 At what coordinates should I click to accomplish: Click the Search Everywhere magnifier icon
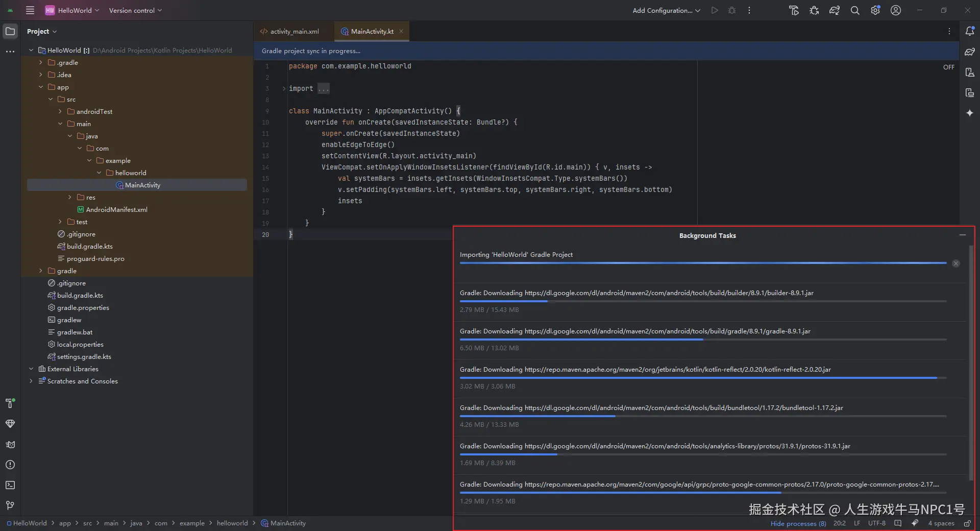point(855,10)
